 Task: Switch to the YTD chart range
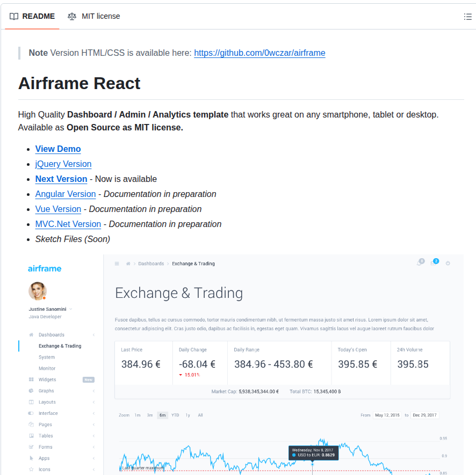[x=175, y=415]
